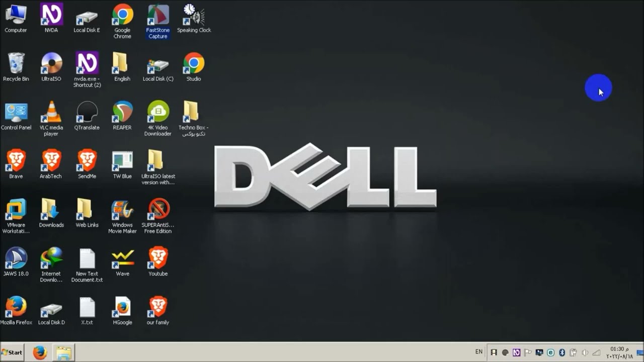Viewport: 644px width, 362px height.
Task: Open the Start menu
Action: [x=12, y=352]
